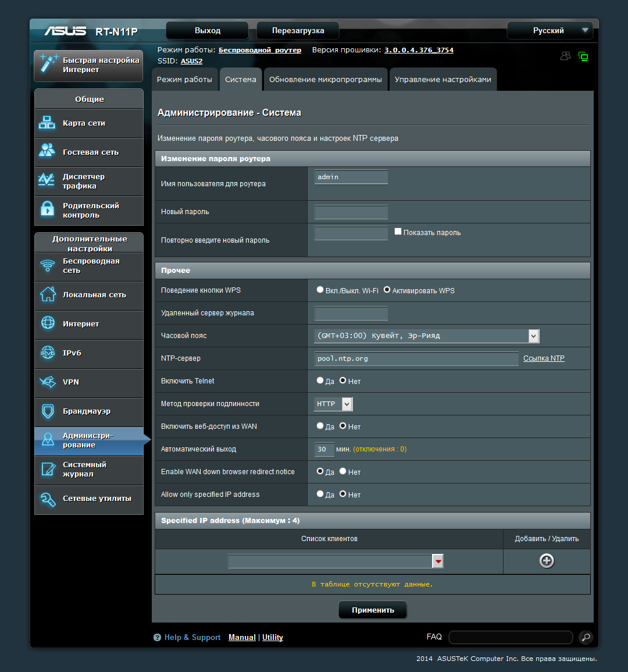Image resolution: width=628 pixels, height=672 pixels.
Task: Open the HTTP authentication method dropdown
Action: 333,404
